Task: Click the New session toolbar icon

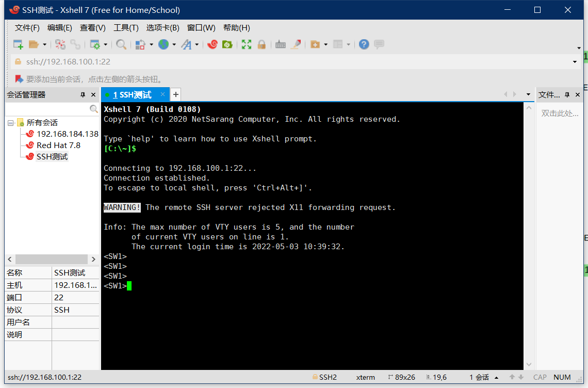Action: [18, 44]
